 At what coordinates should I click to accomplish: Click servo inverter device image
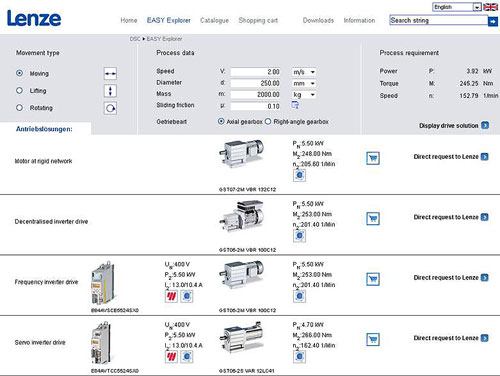click(x=101, y=343)
